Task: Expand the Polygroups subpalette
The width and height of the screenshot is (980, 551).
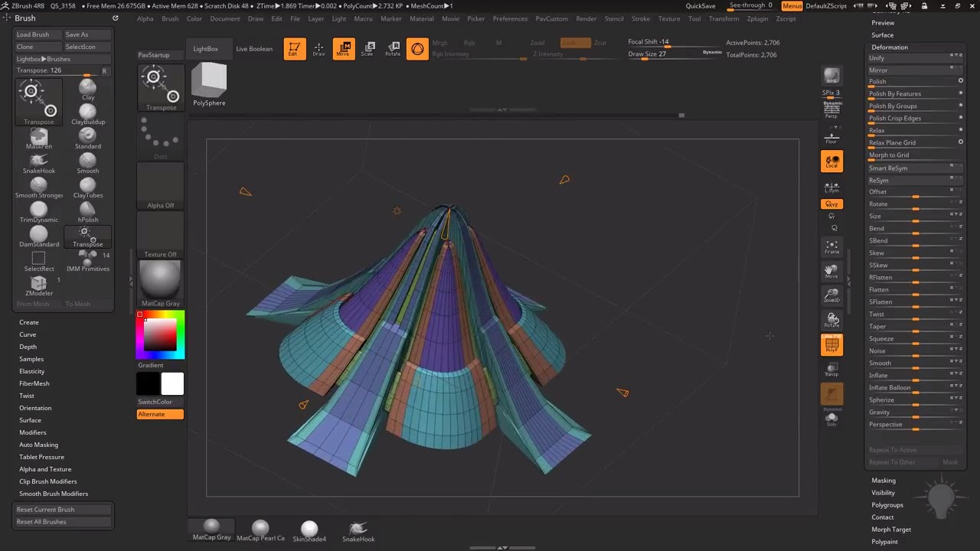Action: coord(887,505)
